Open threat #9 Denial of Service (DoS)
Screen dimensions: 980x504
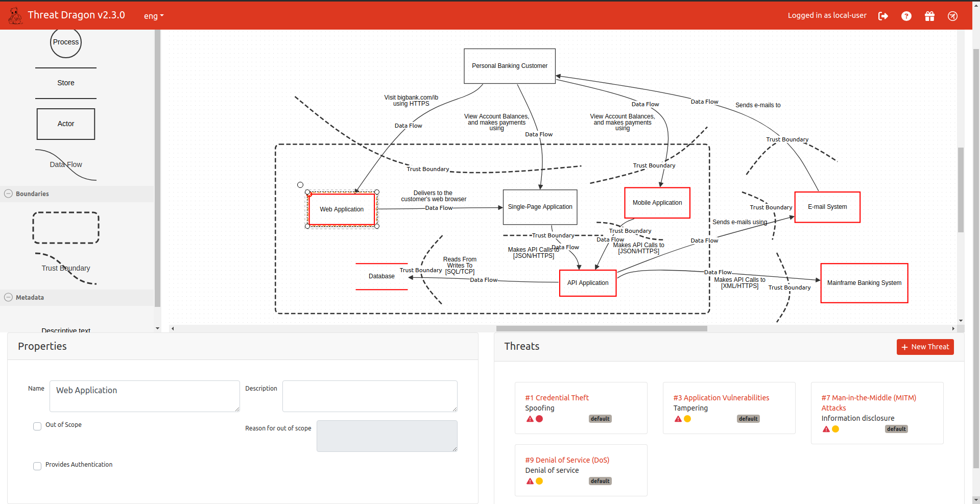pyautogui.click(x=567, y=460)
